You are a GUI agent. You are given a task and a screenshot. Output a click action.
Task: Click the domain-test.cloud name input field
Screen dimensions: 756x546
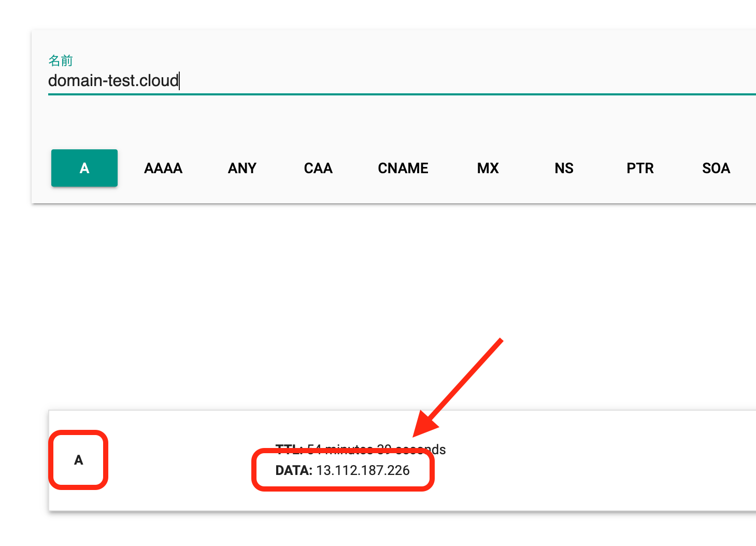(311, 81)
